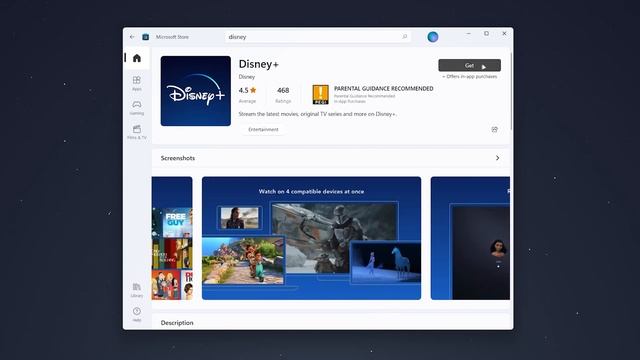Click the 'Offers in-app purchases' text
Viewport: 640px width, 360px height.
(469, 76)
